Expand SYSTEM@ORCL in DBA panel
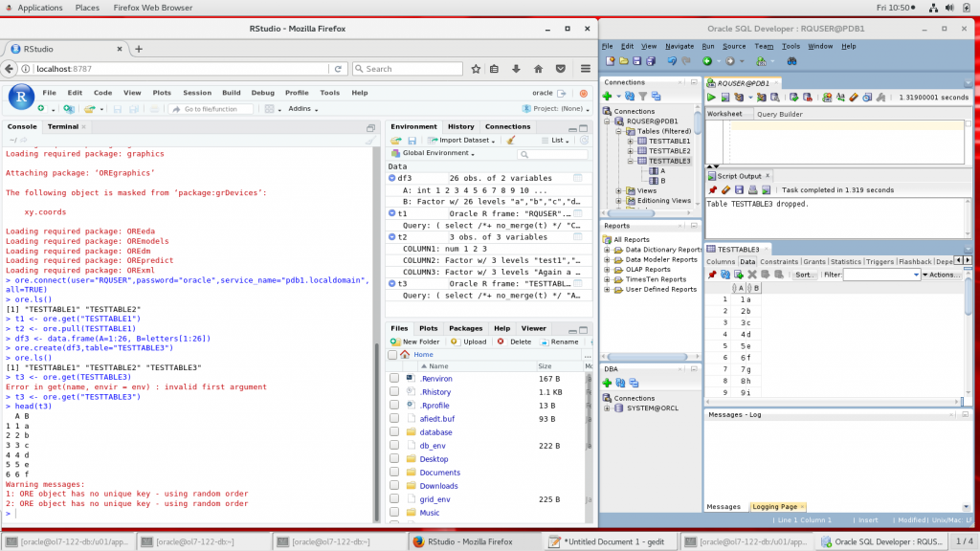 (607, 408)
